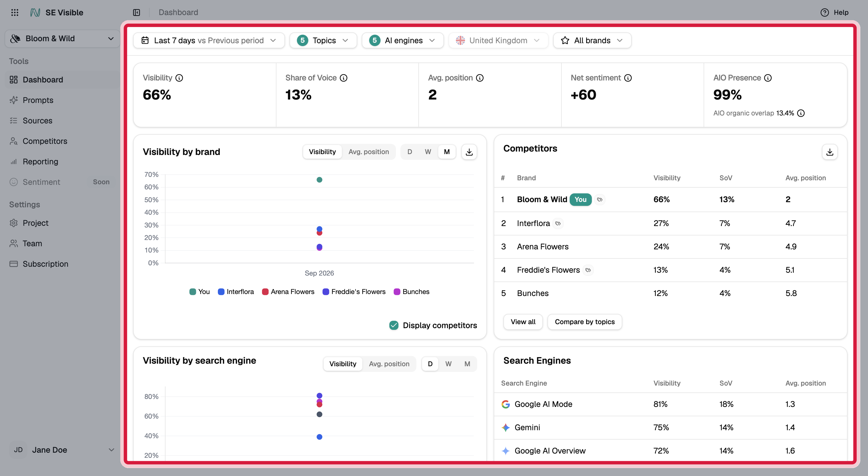Click the Compare by topics button
The width and height of the screenshot is (868, 476).
click(x=585, y=322)
